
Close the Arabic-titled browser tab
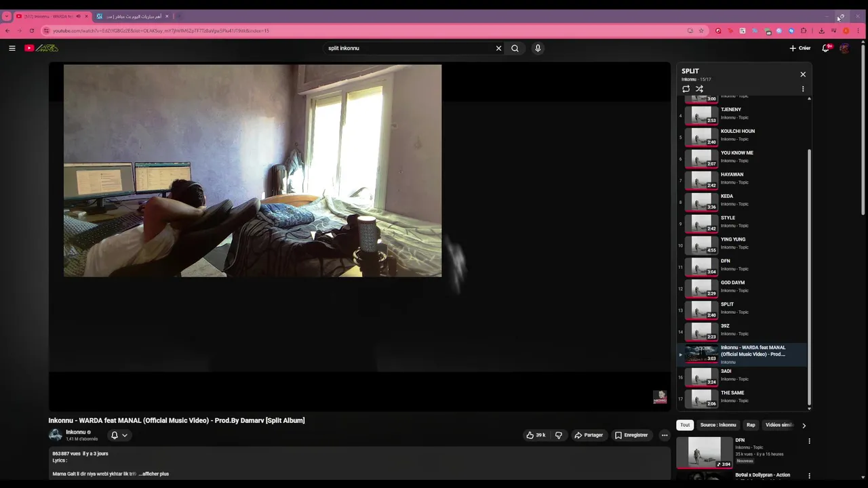167,16
